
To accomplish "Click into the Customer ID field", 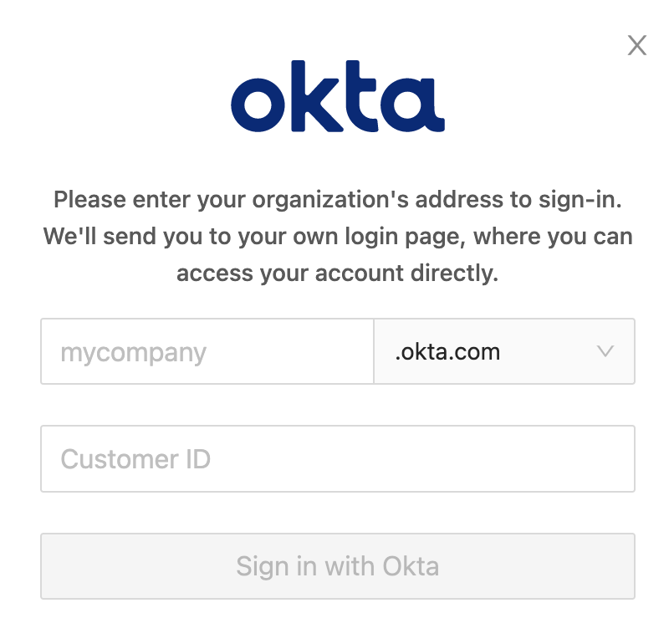I will (x=337, y=458).
